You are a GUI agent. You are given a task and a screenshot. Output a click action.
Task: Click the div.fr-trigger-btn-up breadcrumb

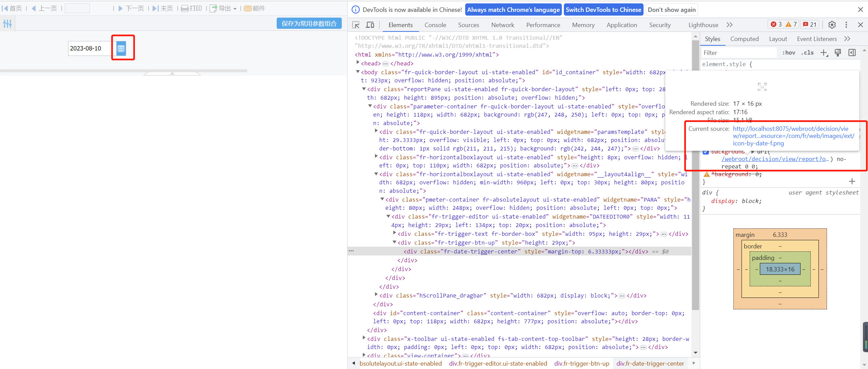(582, 364)
